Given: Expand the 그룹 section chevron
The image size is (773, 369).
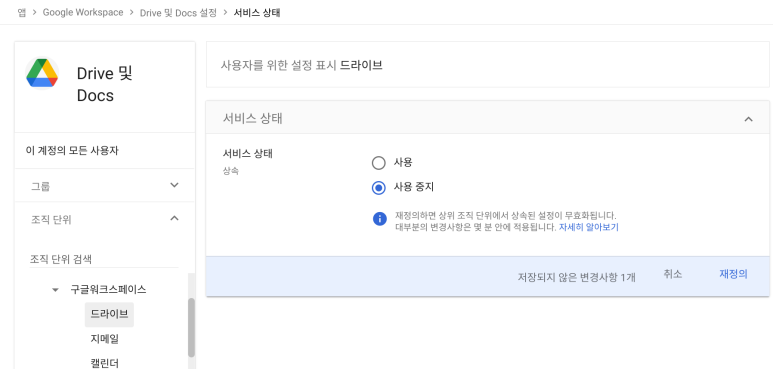Looking at the screenshot, I should click(x=174, y=185).
